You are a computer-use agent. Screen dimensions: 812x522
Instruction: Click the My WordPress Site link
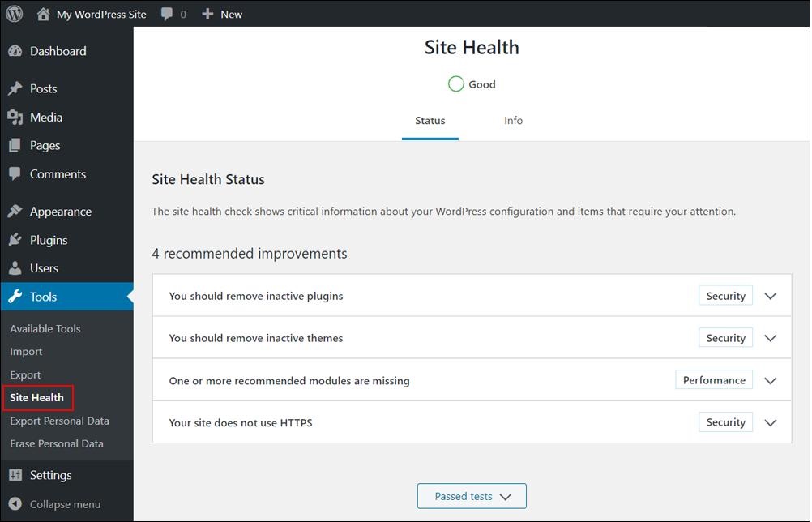coord(101,15)
